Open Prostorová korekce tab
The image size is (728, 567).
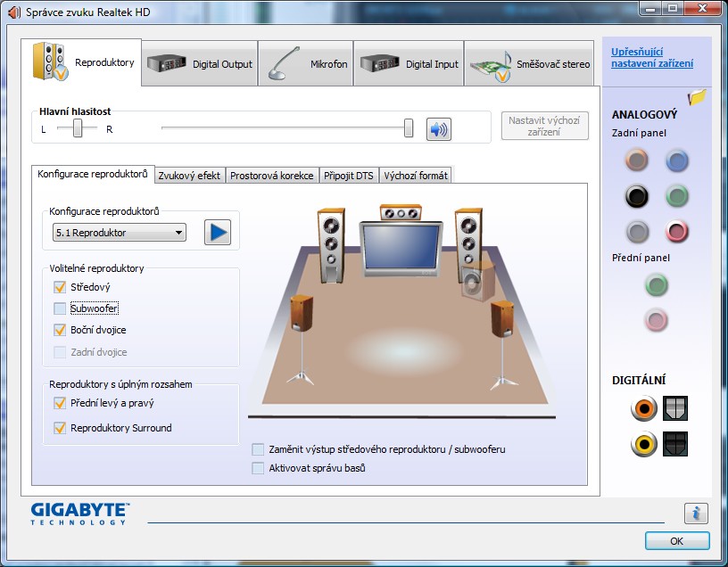click(x=272, y=176)
